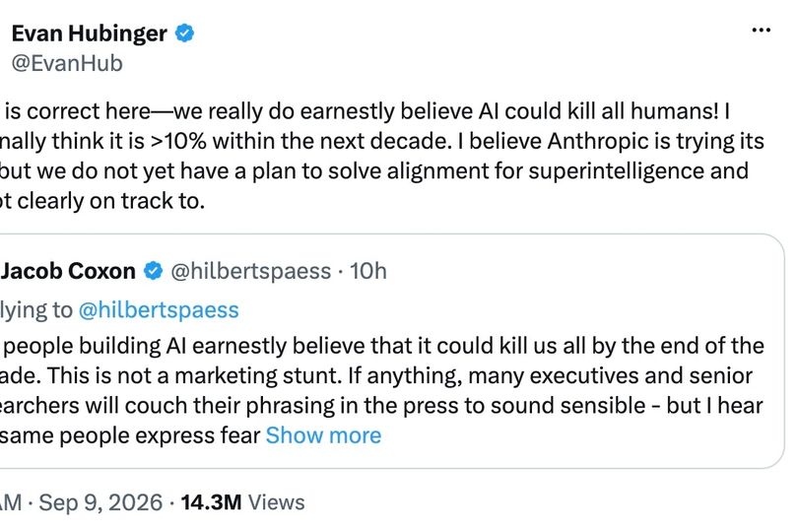Expand quoted post with Show more
The image size is (798, 532).
click(323, 435)
